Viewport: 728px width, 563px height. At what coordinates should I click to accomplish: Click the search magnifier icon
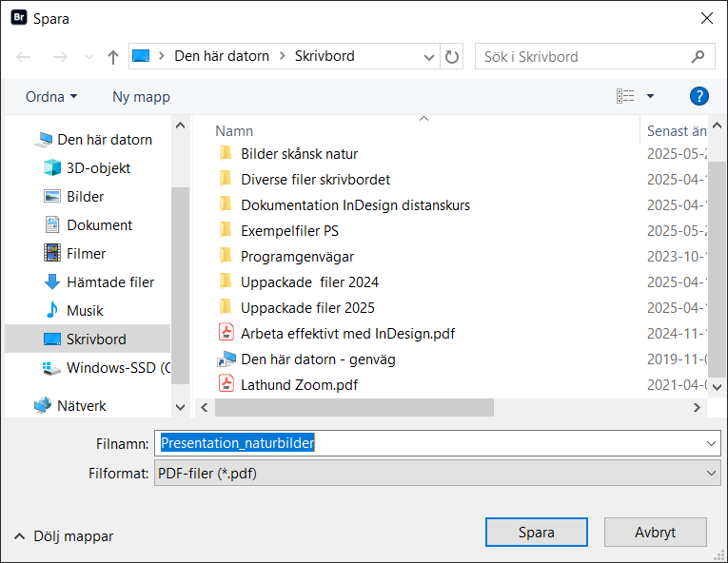point(699,56)
